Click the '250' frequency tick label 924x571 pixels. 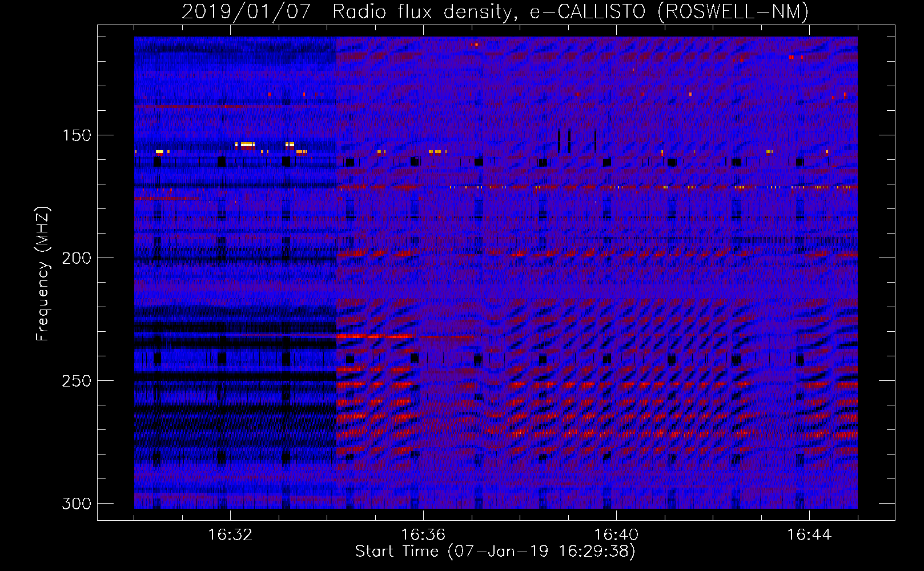(x=77, y=381)
